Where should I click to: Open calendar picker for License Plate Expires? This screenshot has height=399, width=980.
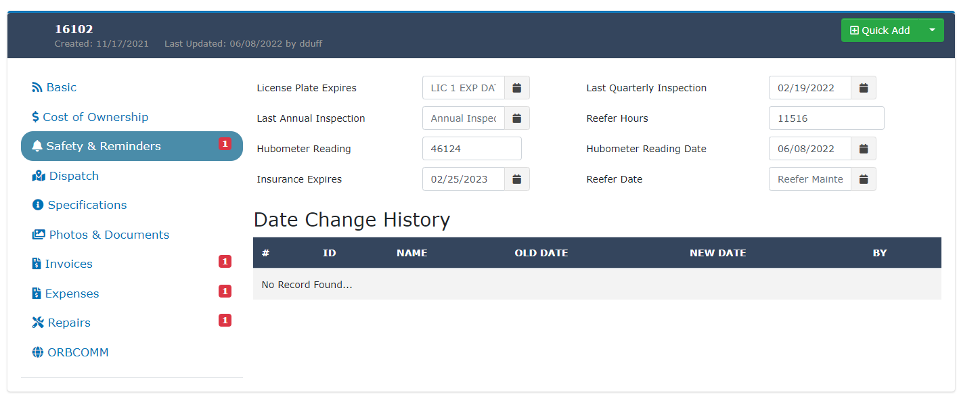517,88
